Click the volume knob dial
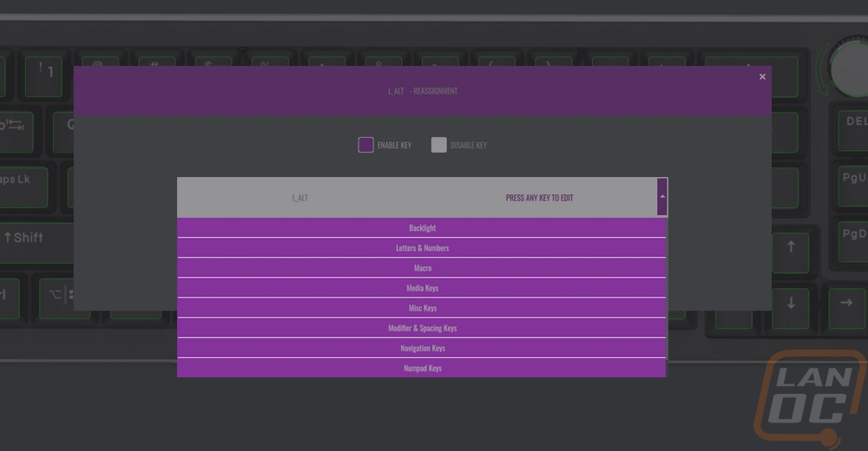Image resolution: width=868 pixels, height=451 pixels. point(848,63)
